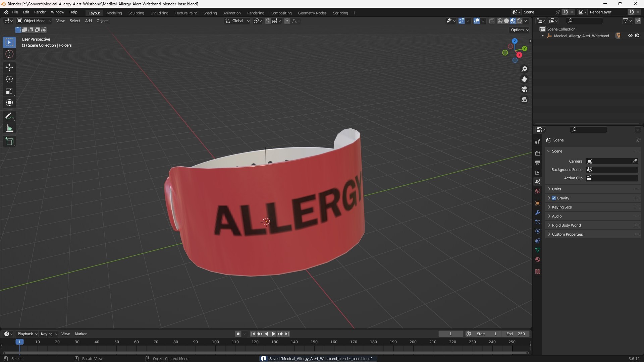
Task: Click the timeline Marker menu
Action: (x=80, y=334)
